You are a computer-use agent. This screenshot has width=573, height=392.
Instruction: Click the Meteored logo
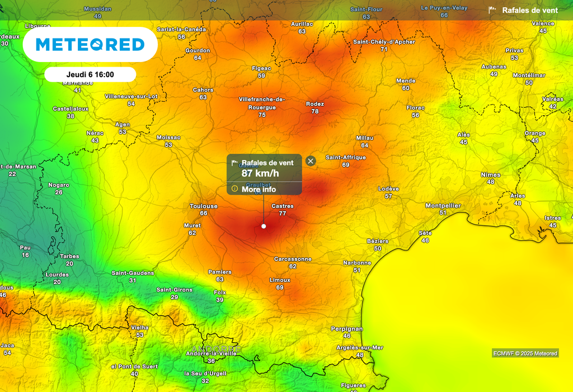click(x=90, y=45)
